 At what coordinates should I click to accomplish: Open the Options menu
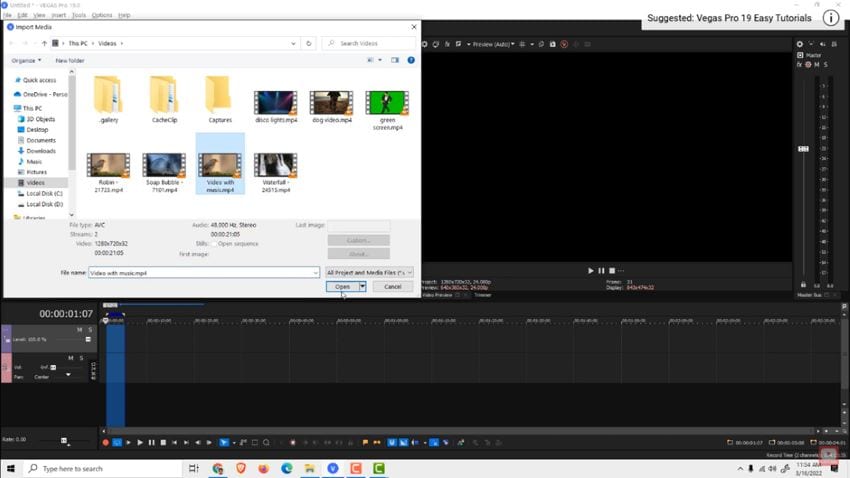click(x=101, y=15)
